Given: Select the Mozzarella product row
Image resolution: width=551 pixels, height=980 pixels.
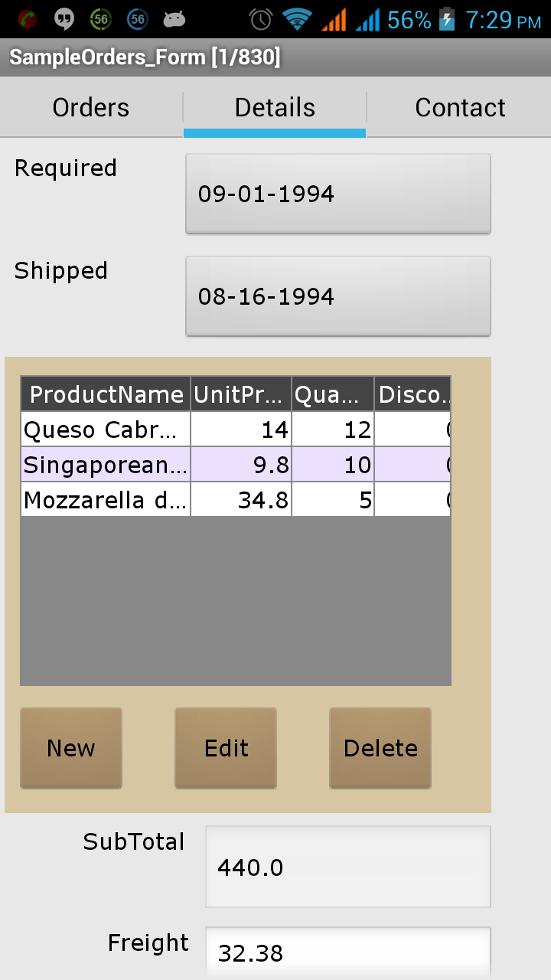Looking at the screenshot, I should pos(106,500).
